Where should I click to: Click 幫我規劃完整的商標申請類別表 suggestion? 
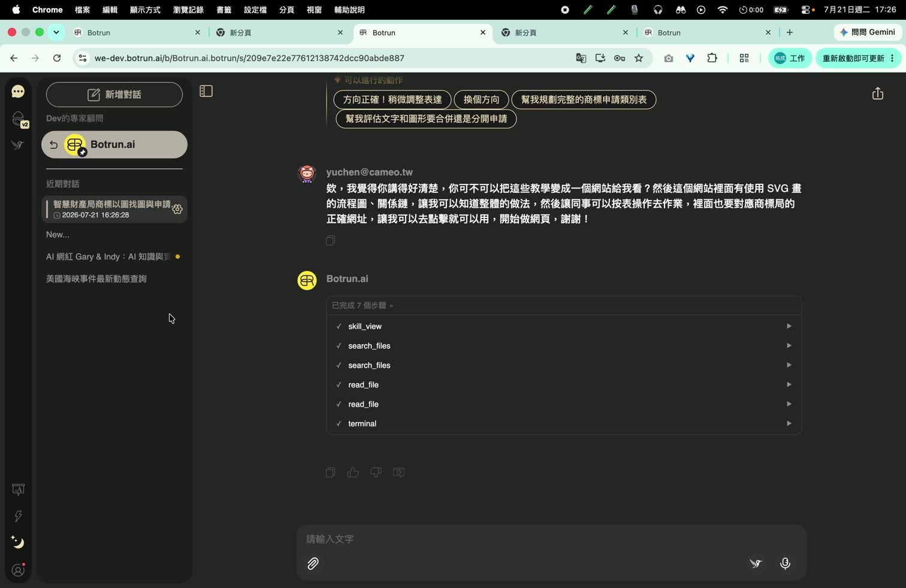(x=584, y=99)
